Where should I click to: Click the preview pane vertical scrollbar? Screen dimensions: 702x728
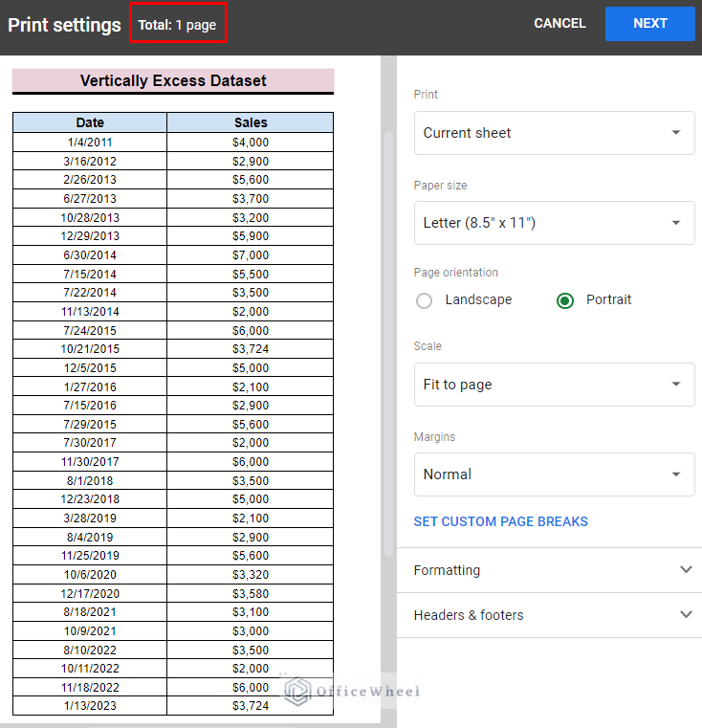coord(388,344)
